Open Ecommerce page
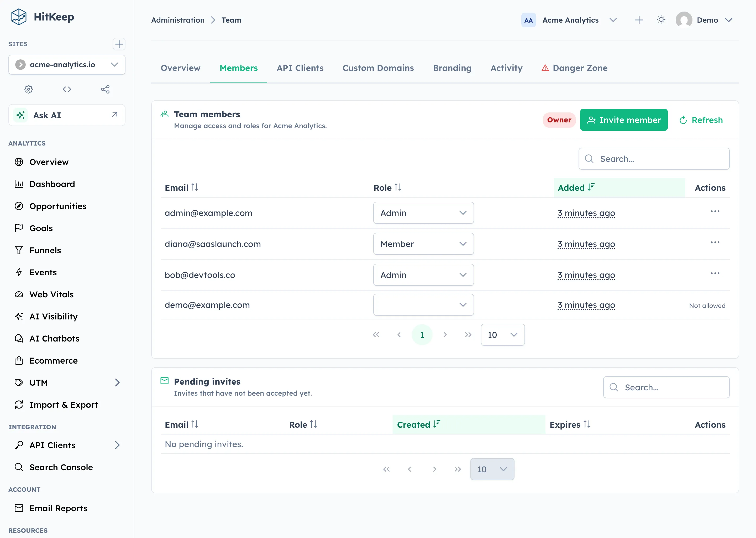This screenshot has width=756, height=538. (67, 360)
